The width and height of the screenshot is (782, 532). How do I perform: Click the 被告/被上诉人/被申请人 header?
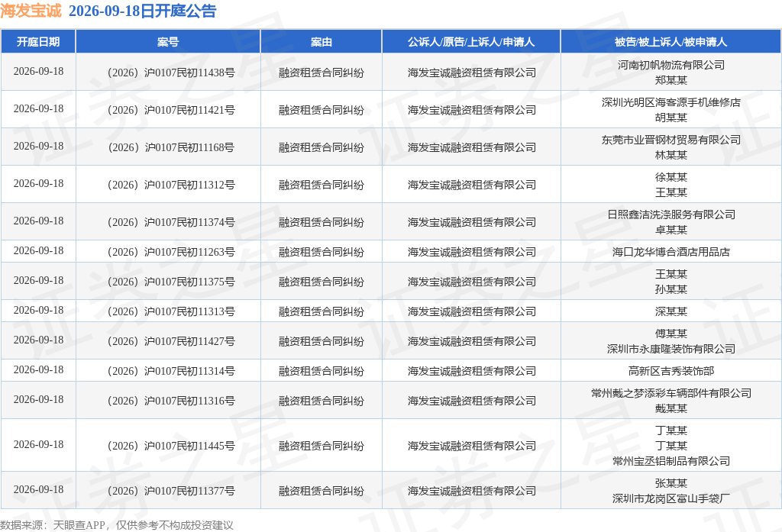(x=671, y=42)
